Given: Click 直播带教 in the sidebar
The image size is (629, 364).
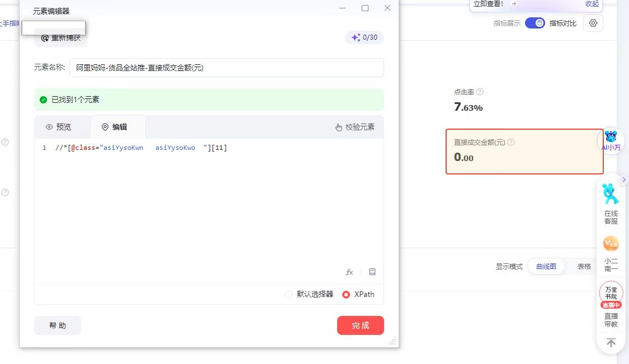Looking at the screenshot, I should (611, 320).
